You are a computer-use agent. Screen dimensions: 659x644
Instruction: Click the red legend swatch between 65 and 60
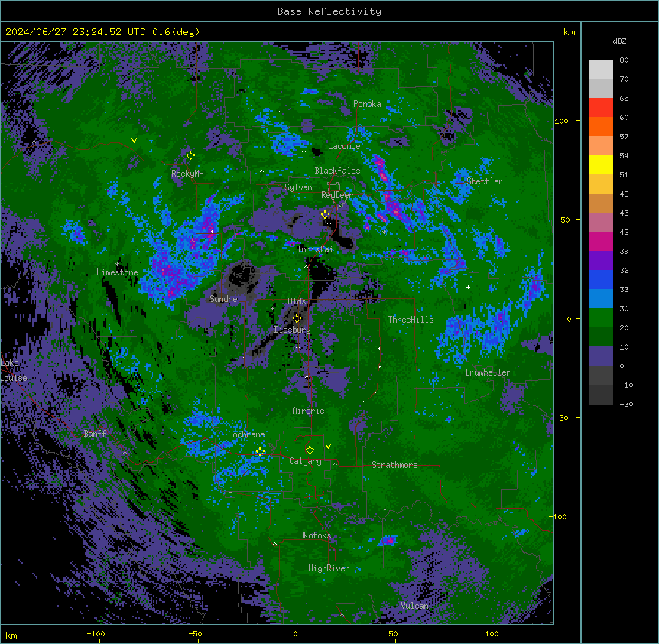601,108
